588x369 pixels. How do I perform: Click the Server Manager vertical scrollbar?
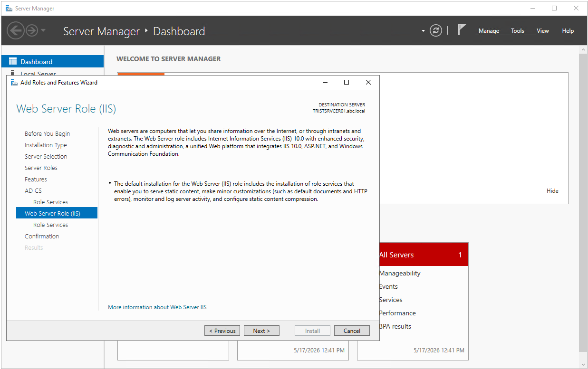pyautogui.click(x=583, y=203)
